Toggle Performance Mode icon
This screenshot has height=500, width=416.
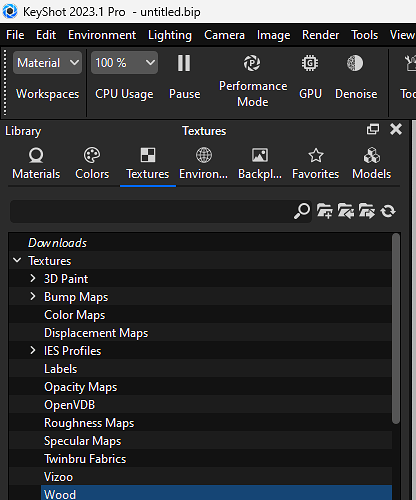click(252, 63)
